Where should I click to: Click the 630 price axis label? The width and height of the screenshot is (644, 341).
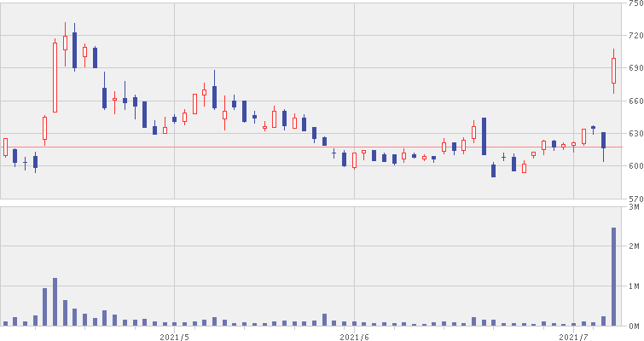click(633, 133)
